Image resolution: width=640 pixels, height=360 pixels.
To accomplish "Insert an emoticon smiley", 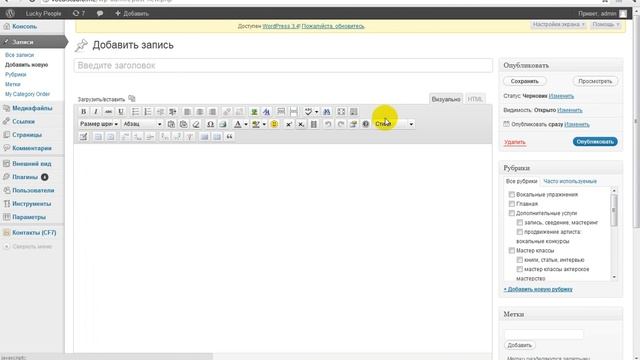I will [274, 124].
